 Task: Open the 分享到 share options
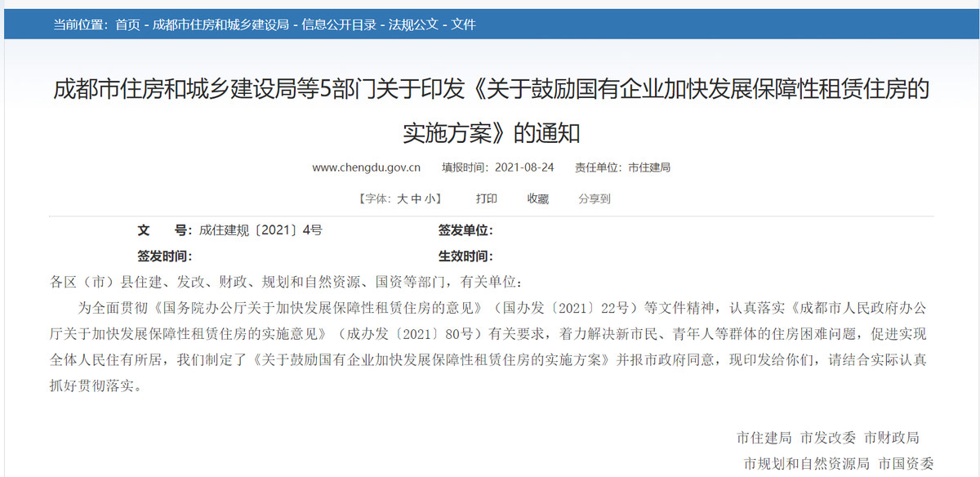click(594, 198)
